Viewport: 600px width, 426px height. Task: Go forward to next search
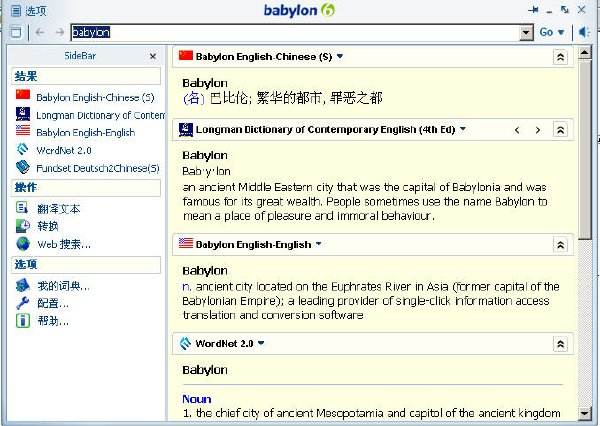pos(60,33)
